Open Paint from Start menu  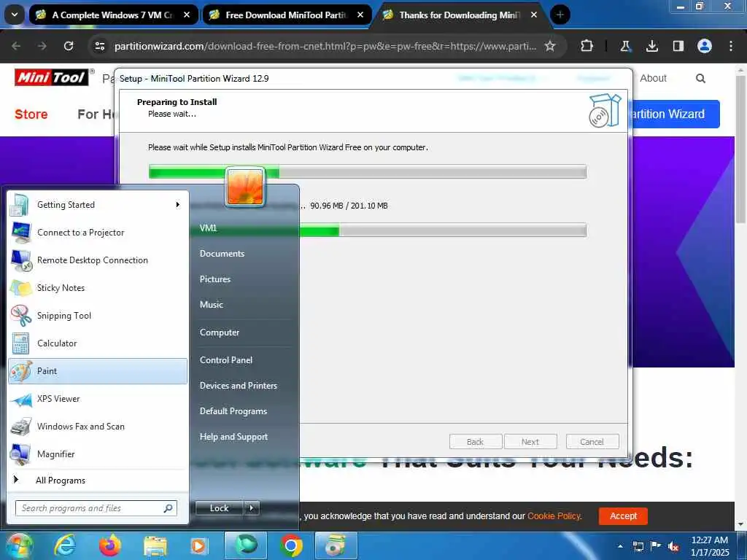tap(98, 371)
